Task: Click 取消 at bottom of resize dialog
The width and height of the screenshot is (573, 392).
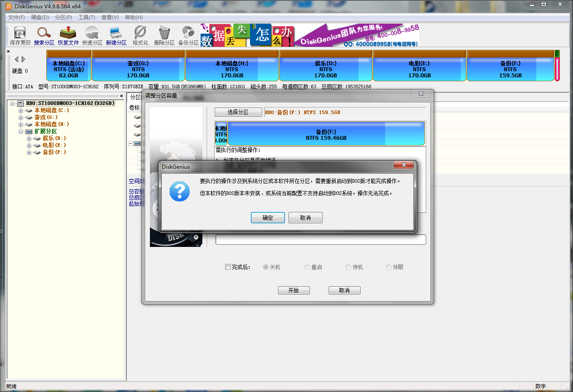Action: coord(344,291)
